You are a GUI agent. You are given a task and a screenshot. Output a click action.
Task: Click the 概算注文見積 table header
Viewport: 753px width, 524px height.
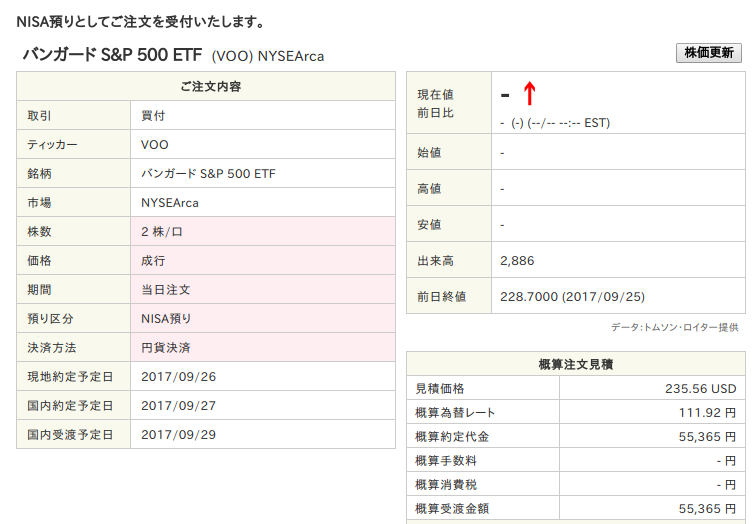pos(576,364)
